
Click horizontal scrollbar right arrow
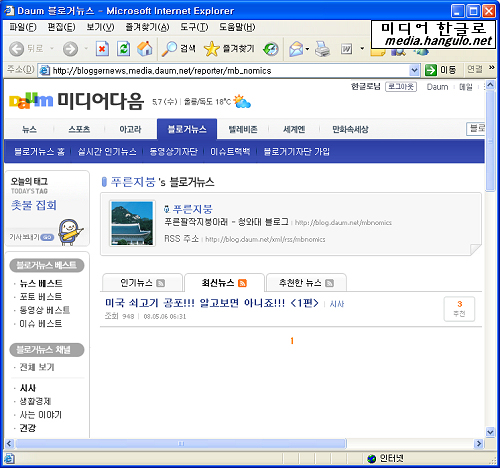[x=479, y=444]
